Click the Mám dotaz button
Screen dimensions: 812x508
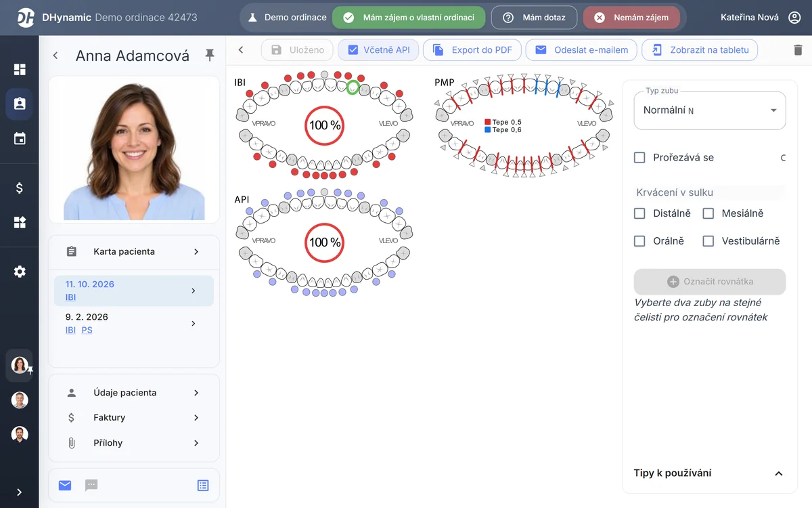(534, 18)
